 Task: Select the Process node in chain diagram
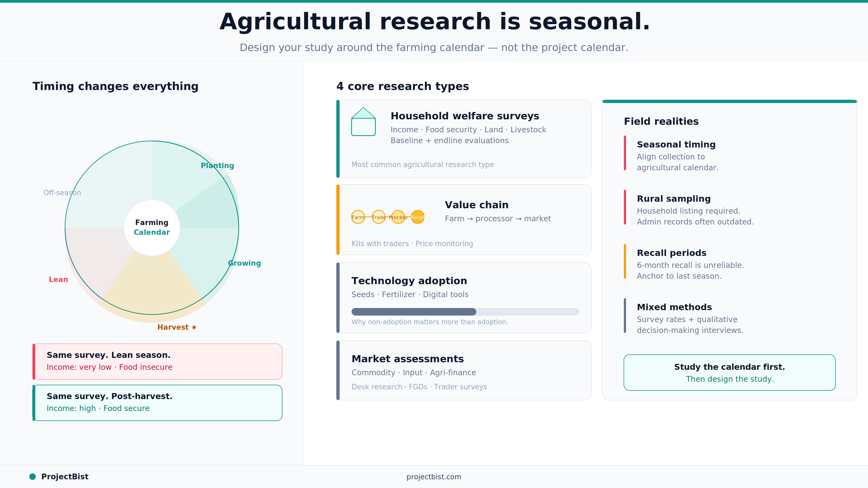398,217
